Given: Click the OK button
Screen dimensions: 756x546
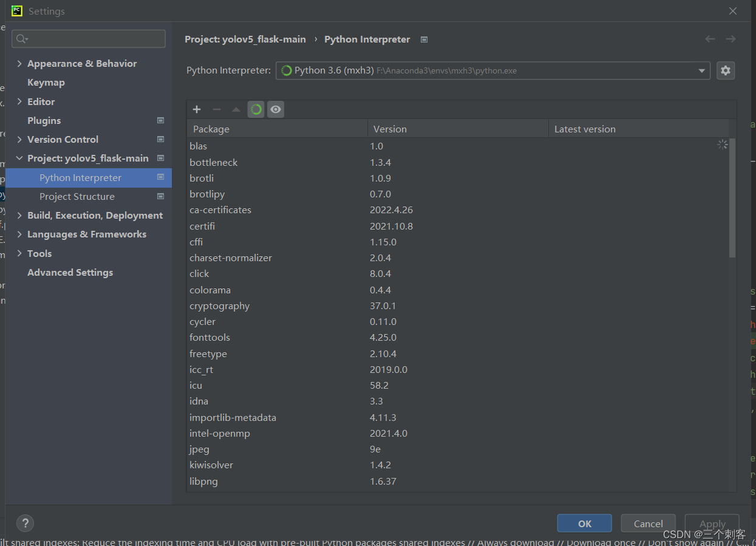Looking at the screenshot, I should [x=584, y=523].
